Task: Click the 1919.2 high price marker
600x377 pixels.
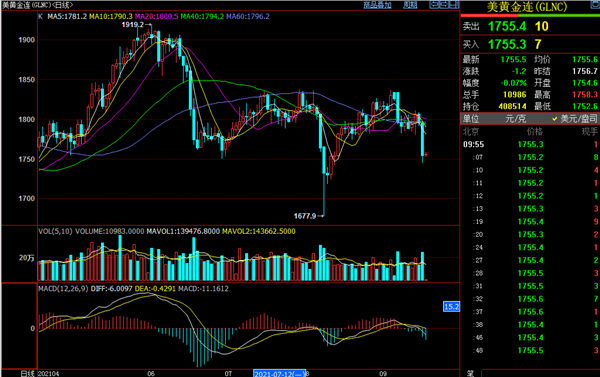Action: pyautogui.click(x=133, y=25)
